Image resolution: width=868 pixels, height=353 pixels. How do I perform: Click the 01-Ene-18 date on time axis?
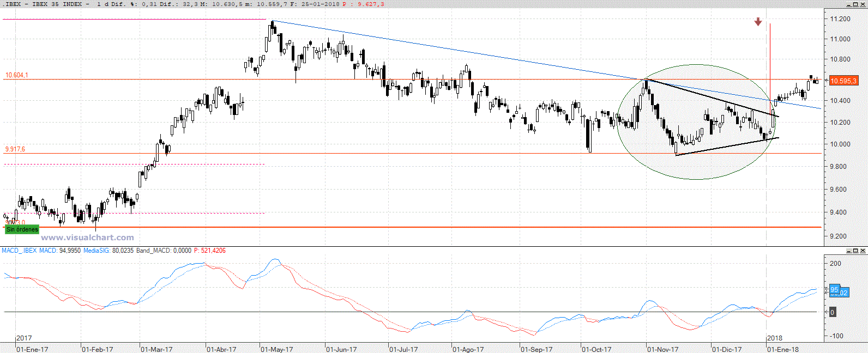click(x=783, y=349)
